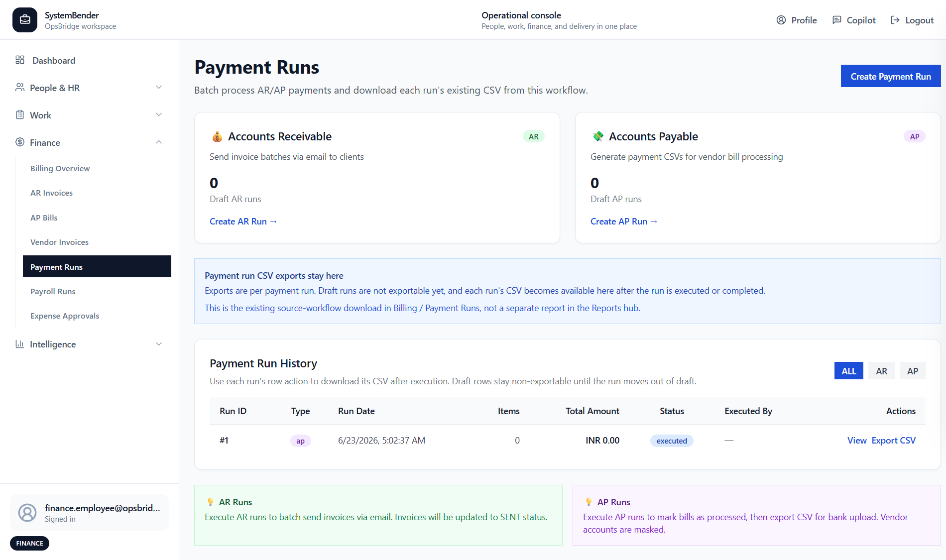Filter run history by AP

point(912,371)
